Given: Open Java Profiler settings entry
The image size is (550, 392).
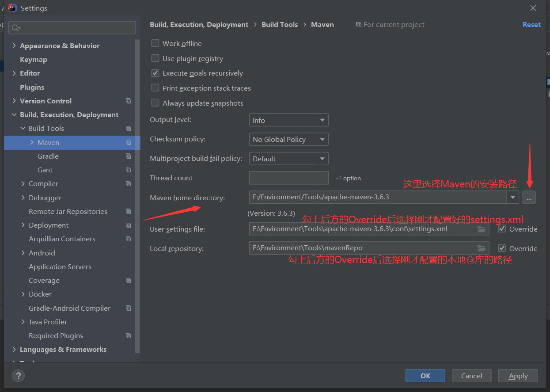Looking at the screenshot, I should [48, 322].
